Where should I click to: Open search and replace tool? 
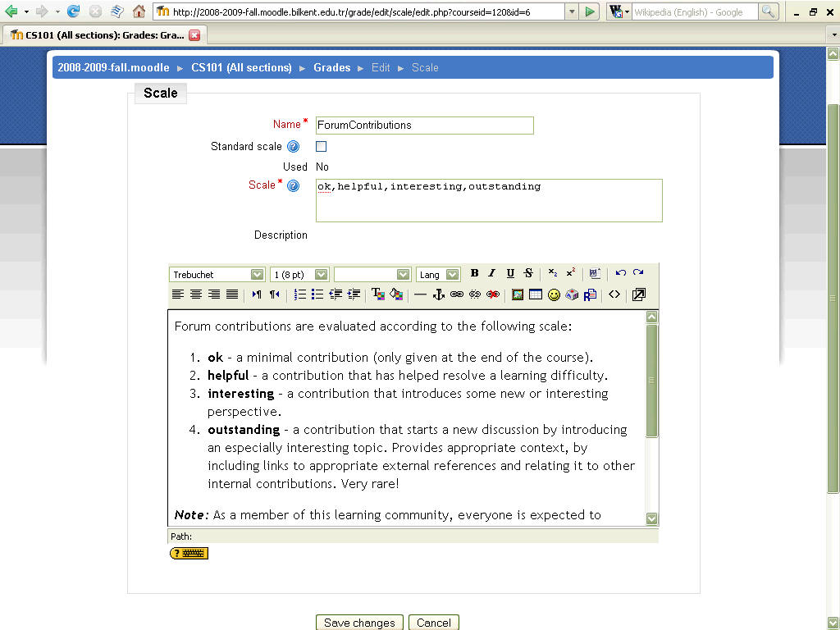click(x=590, y=294)
